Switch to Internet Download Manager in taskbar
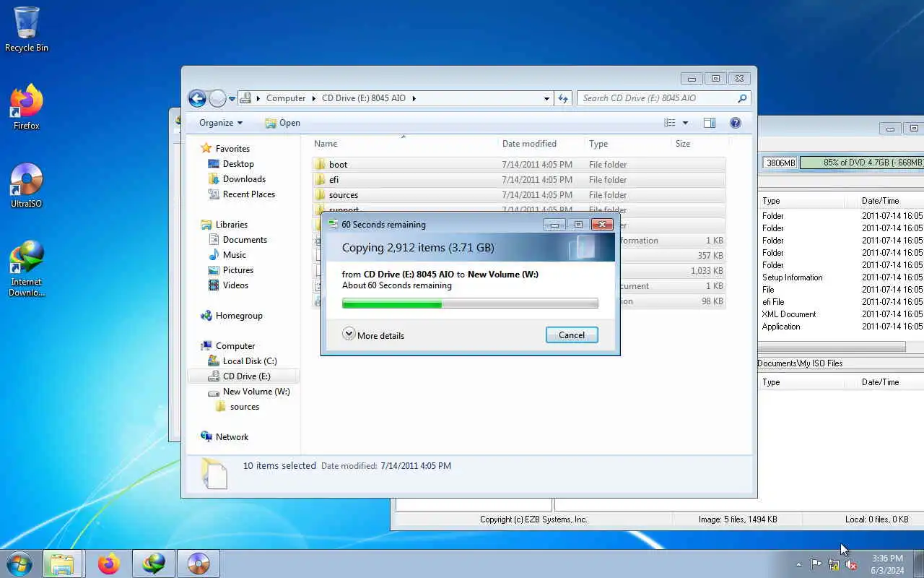Viewport: 924px width, 578px height. pyautogui.click(x=153, y=564)
